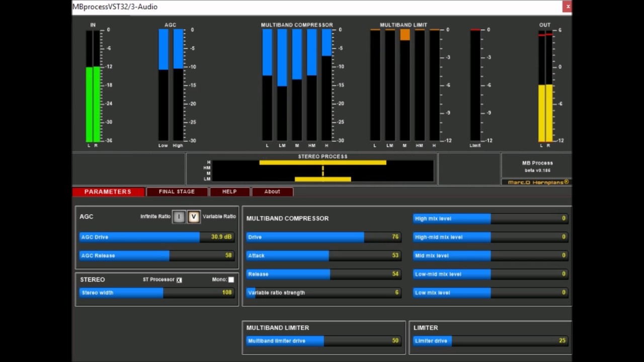Open the HELP tab
This screenshot has height=362, width=644.
(x=229, y=192)
